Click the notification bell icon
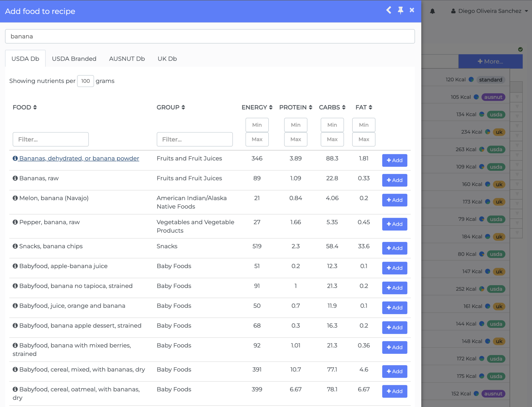 pos(433,11)
